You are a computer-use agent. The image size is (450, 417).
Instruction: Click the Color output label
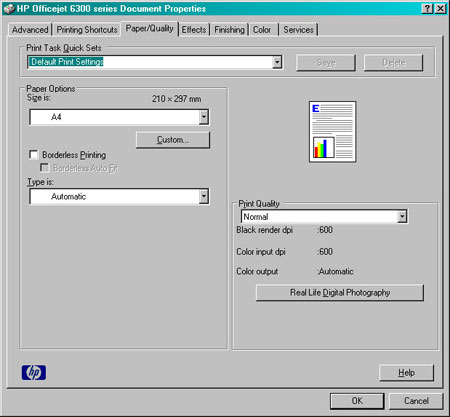257,271
